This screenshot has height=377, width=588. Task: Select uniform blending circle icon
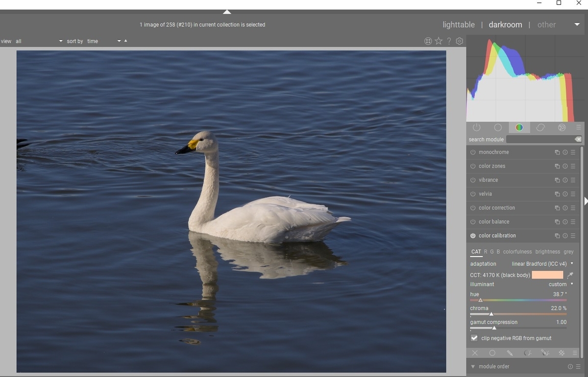tap(492, 353)
